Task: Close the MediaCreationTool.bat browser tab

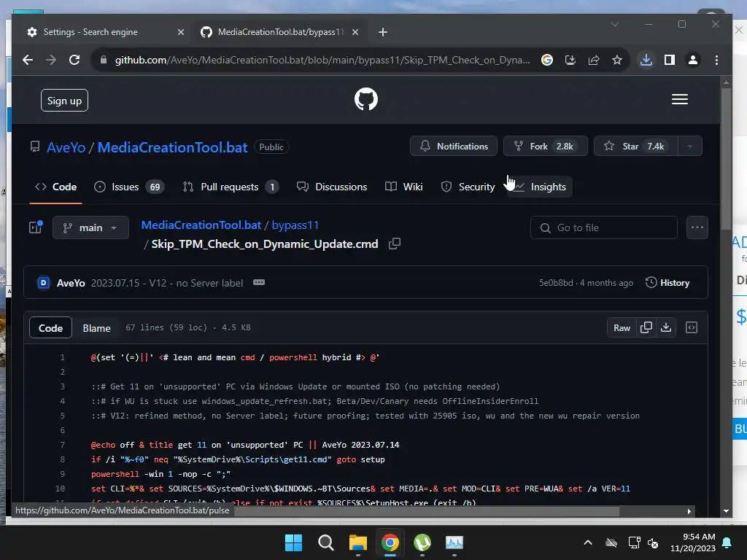Action: tap(355, 32)
